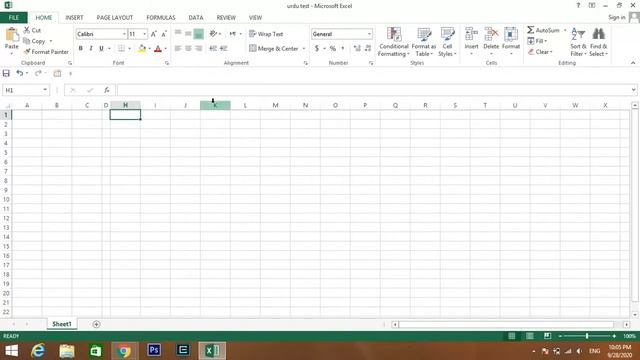The height and width of the screenshot is (360, 640).
Task: Click the Clear button
Action: click(x=540, y=52)
